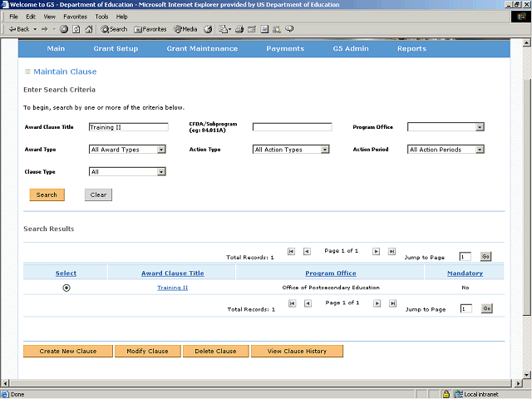Click the Refresh page icon
This screenshot has height=399, width=532.
[76, 29]
